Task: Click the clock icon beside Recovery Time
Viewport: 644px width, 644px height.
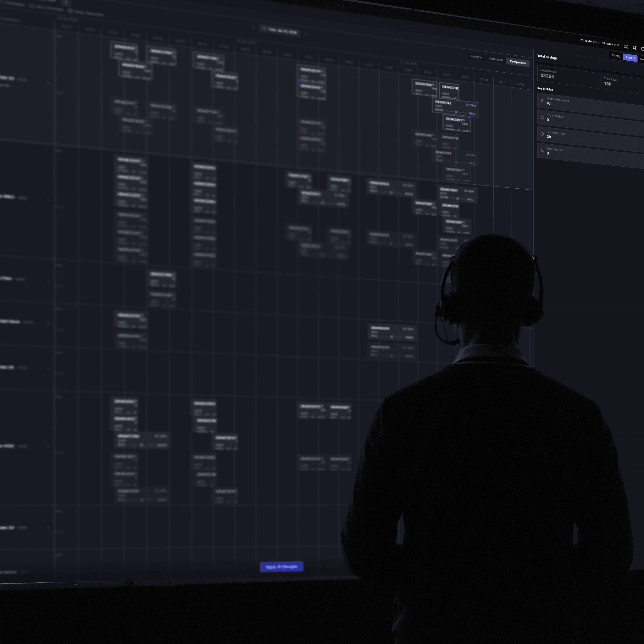Action: tap(542, 134)
